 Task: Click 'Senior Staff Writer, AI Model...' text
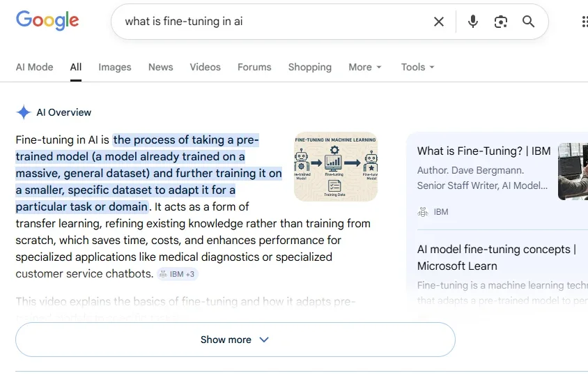482,185
